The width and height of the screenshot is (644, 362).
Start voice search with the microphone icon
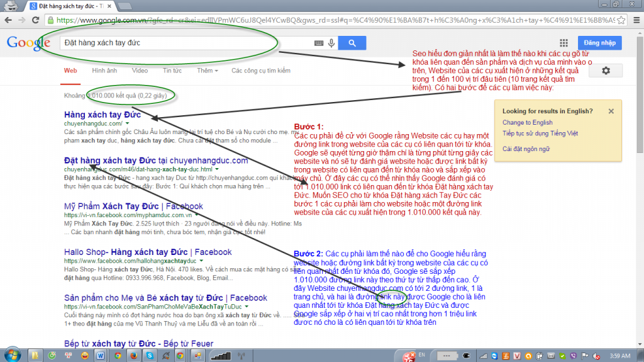331,43
